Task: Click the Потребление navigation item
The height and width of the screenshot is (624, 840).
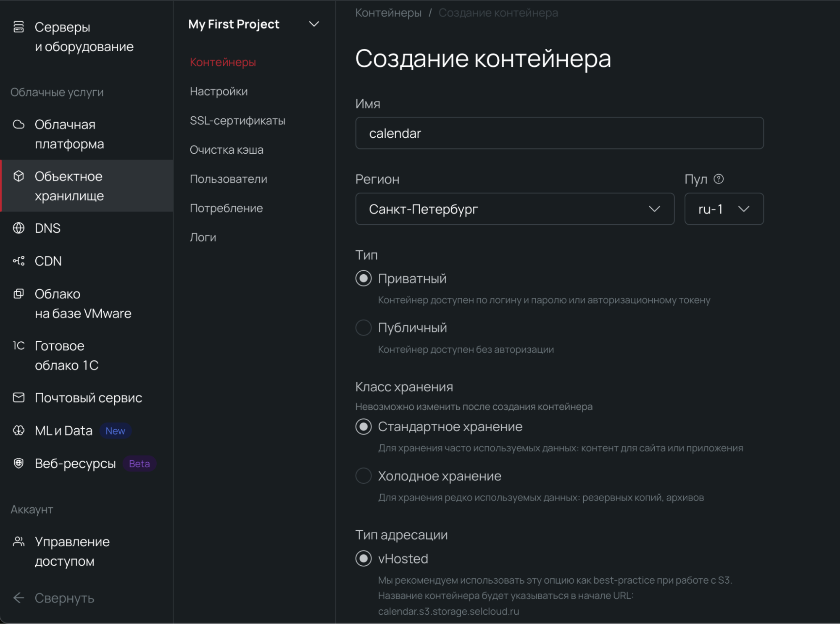Action: click(226, 208)
